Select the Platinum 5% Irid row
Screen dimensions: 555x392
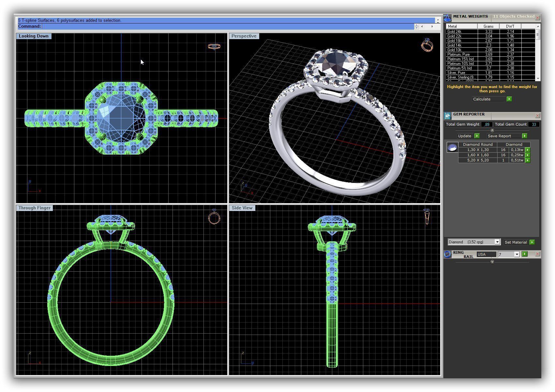coord(490,68)
